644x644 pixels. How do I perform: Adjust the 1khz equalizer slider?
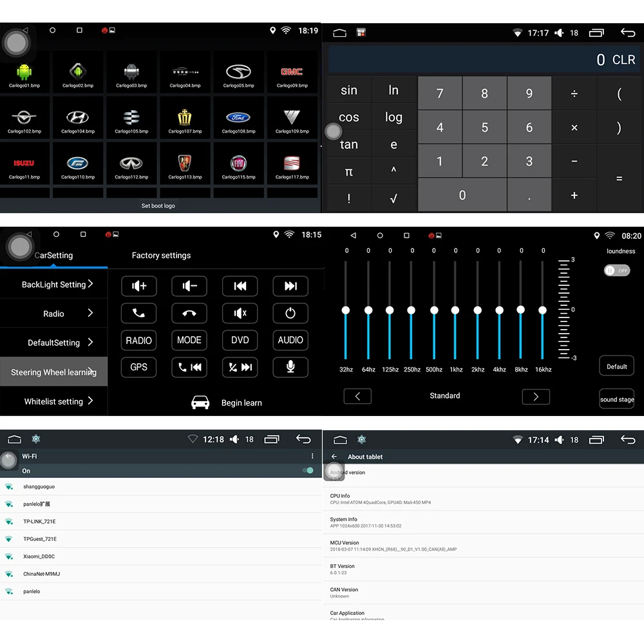(x=455, y=310)
